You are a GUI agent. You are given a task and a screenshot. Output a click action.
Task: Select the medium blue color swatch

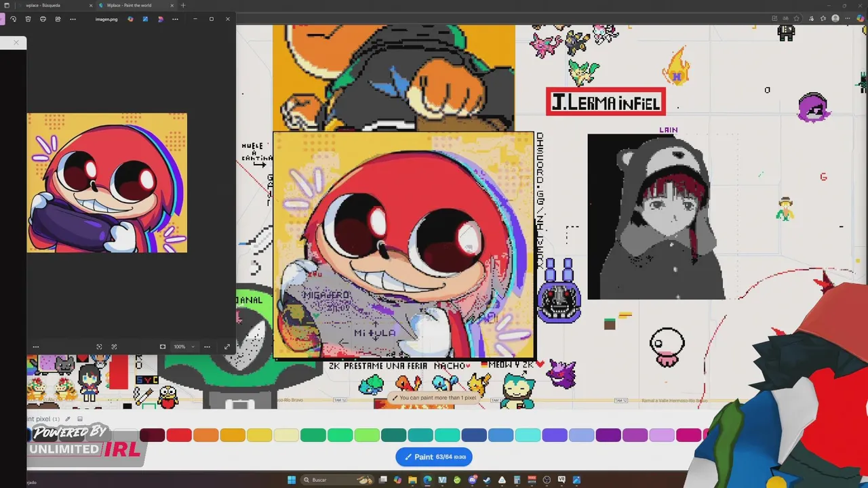pos(500,435)
